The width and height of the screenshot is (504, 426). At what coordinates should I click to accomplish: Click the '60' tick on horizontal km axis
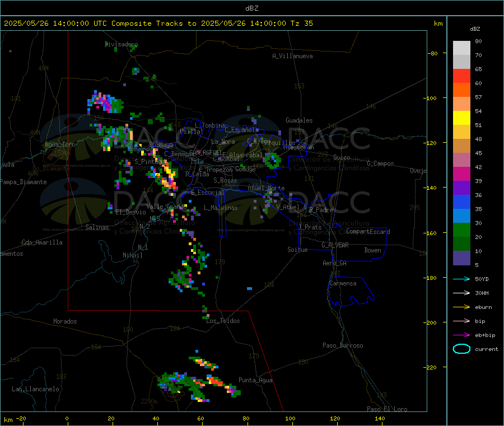[x=200, y=418]
